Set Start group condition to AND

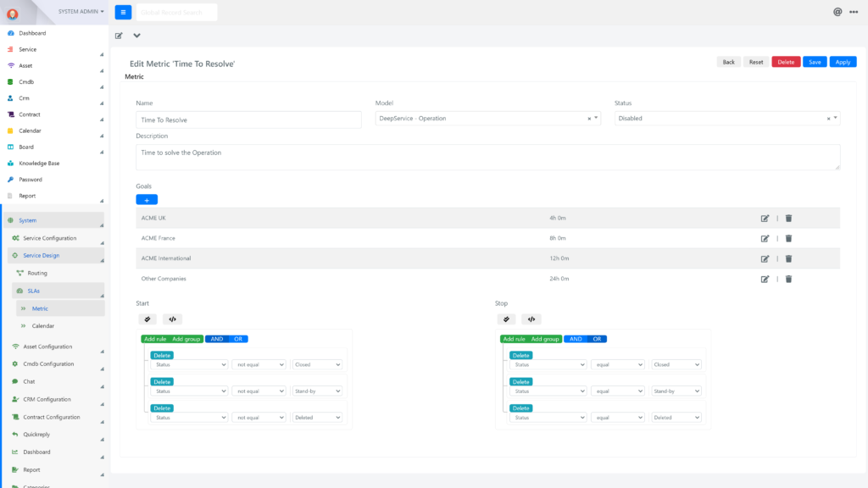click(216, 339)
